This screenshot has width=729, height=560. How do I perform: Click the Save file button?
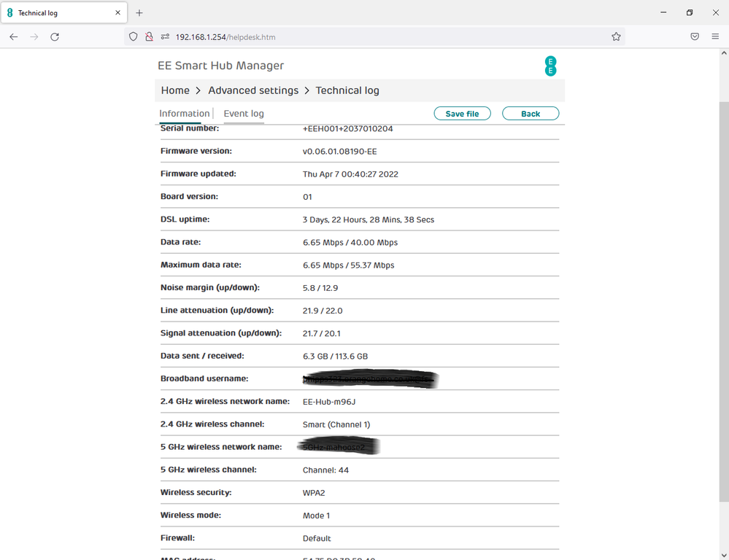point(462,114)
